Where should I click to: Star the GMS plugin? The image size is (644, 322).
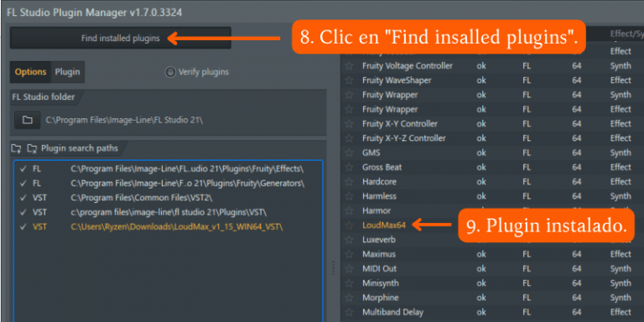[x=349, y=153]
